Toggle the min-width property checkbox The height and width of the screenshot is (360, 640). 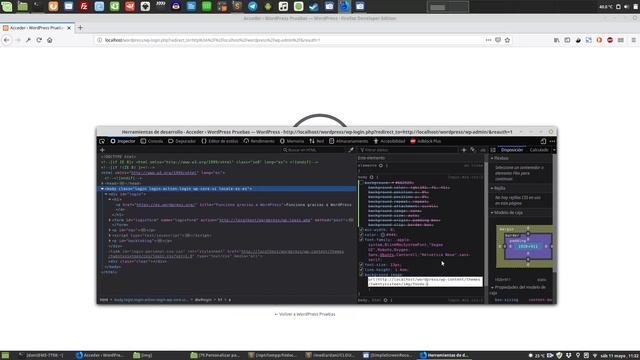361,230
